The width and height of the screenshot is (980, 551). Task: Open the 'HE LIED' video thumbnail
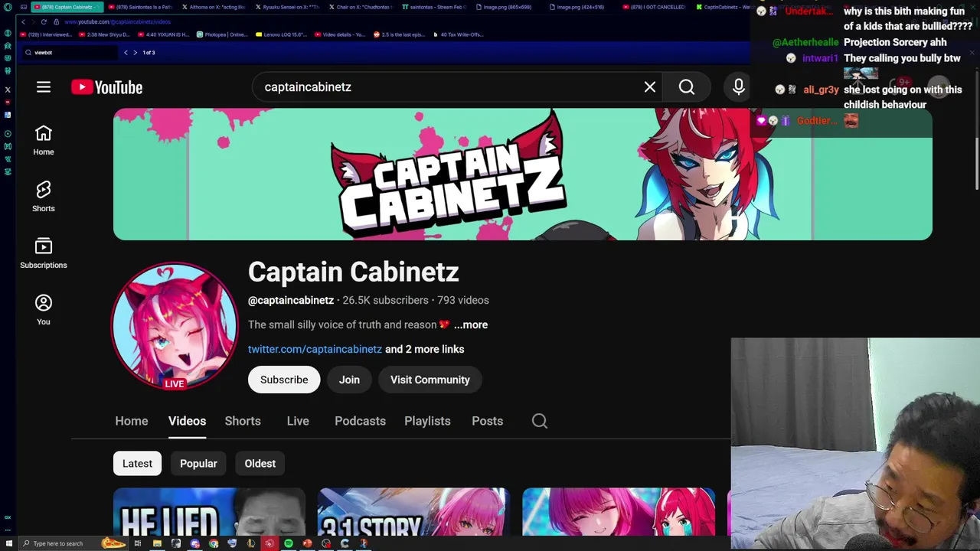(x=209, y=512)
